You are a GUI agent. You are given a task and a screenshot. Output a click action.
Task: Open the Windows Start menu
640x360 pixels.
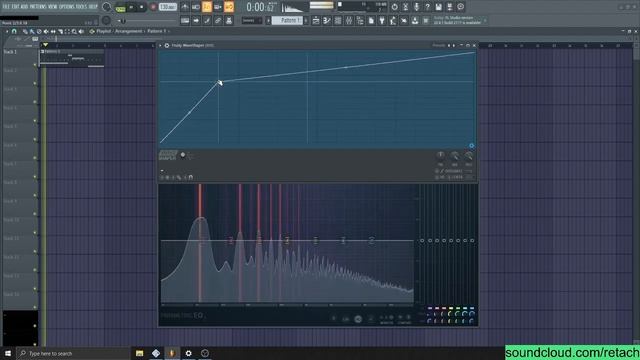click(x=8, y=353)
